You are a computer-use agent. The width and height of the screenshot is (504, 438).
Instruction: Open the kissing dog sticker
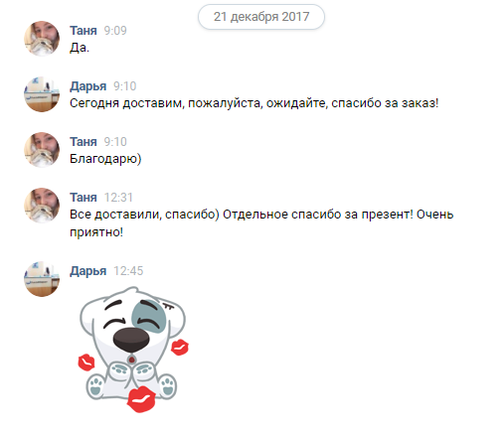(133, 350)
